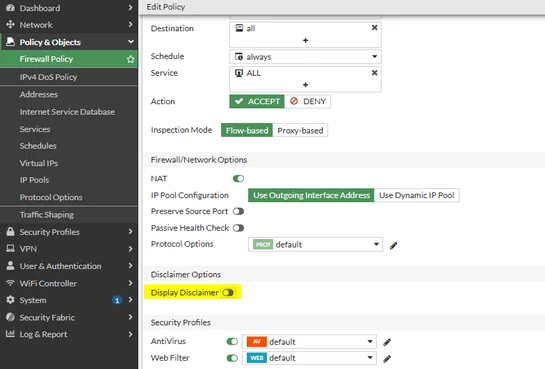Click the Dashboard gauge icon
Viewport: 545px width, 369px height.
pyautogui.click(x=10, y=8)
